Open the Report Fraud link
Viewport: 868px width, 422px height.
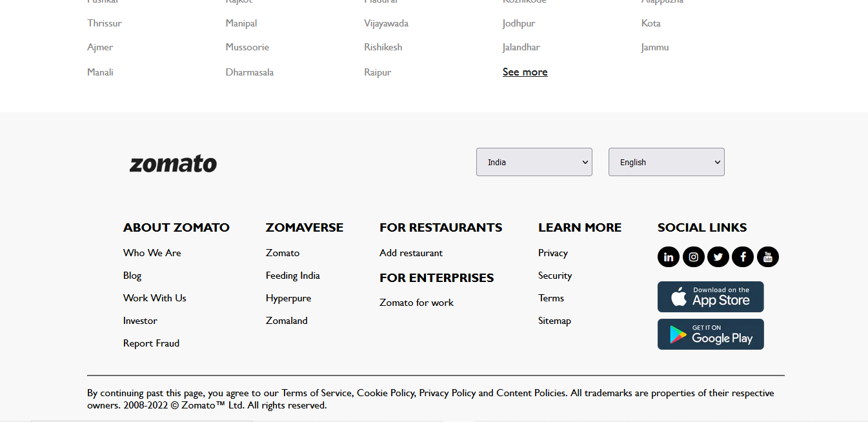tap(151, 343)
